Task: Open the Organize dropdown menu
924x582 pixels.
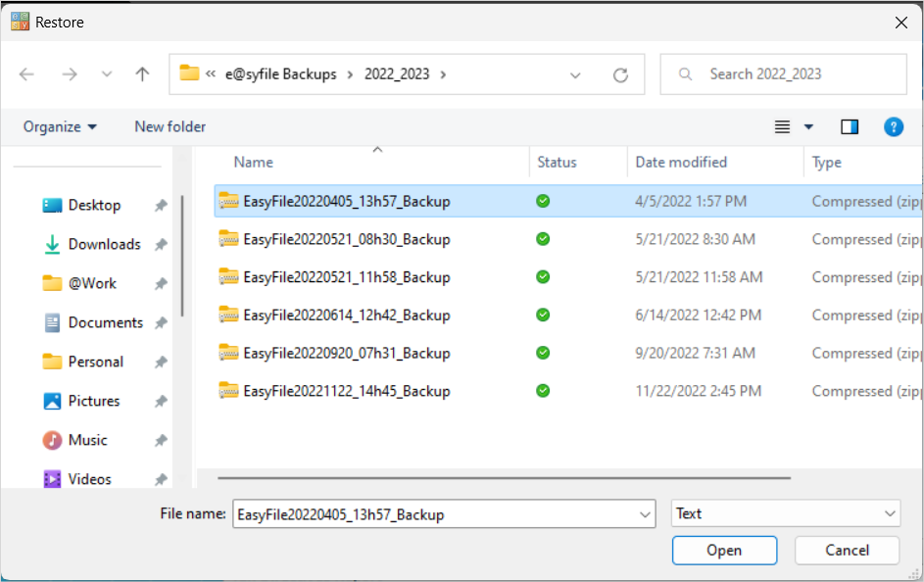Action: [x=59, y=126]
